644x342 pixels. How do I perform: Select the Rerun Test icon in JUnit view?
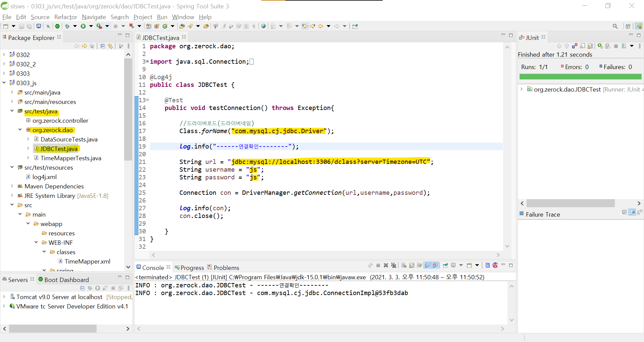[600, 46]
